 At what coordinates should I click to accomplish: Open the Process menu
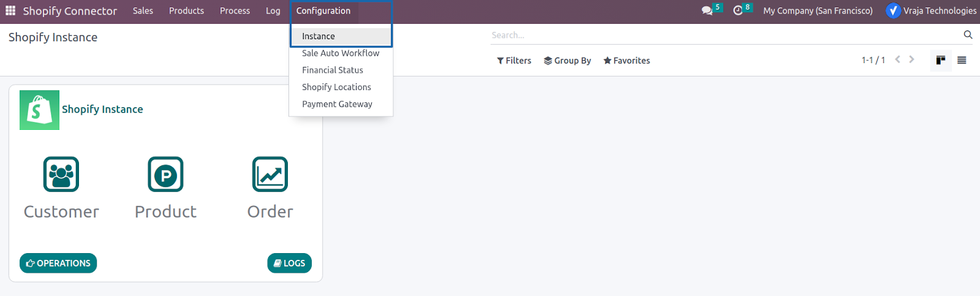[x=235, y=10]
